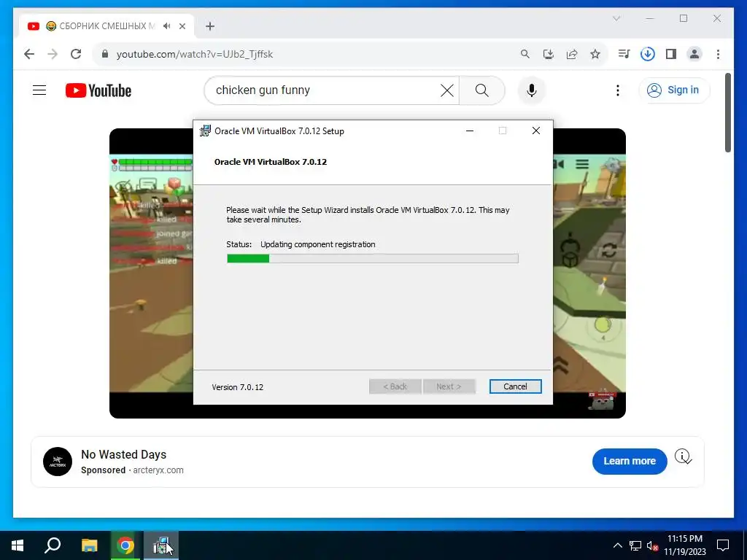Open YouTube hamburger guide menu
Screen dimensions: 747x560
click(39, 90)
